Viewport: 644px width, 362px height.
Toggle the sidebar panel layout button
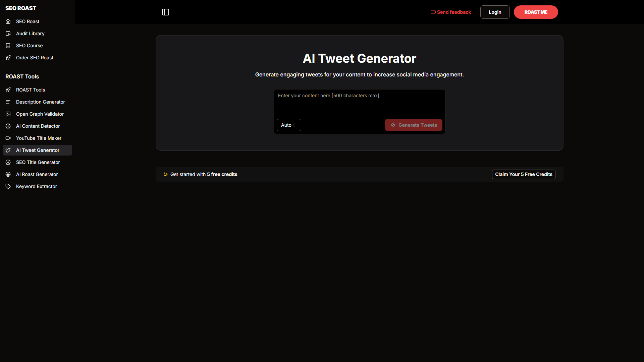165,12
